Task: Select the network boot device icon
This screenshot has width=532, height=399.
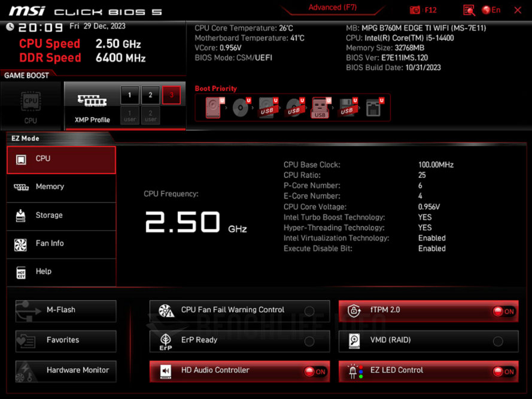Action: pyautogui.click(x=375, y=108)
